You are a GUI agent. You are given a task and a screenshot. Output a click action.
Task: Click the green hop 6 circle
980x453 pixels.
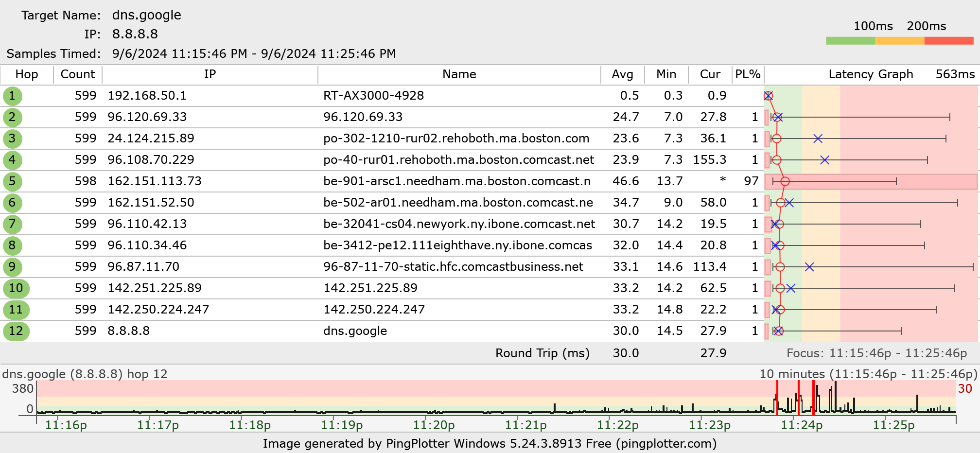point(12,203)
